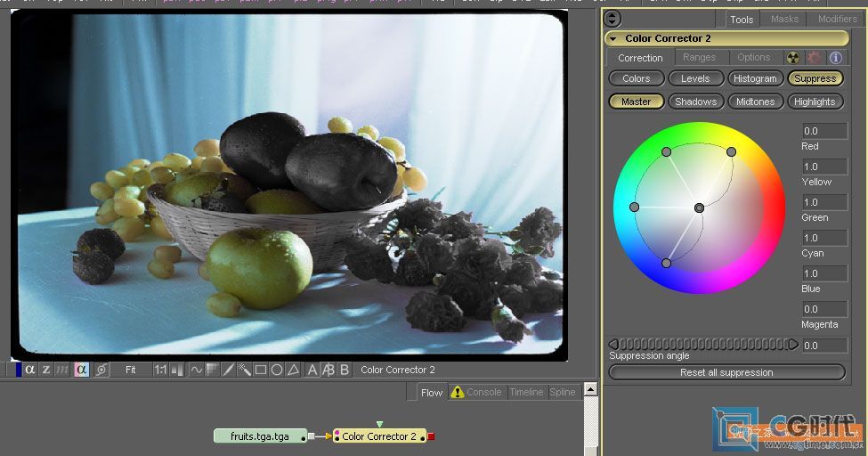Switch to Colors mode button
This screenshot has width=868, height=456.
click(636, 78)
